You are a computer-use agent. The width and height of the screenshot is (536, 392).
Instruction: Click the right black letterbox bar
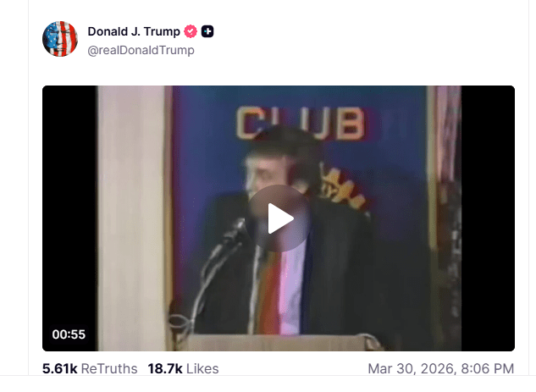[488, 218]
